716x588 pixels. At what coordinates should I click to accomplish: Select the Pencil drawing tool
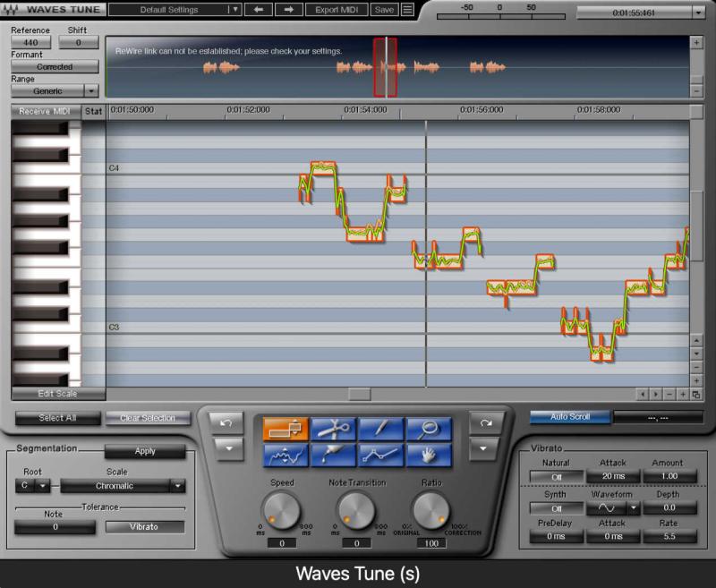[x=381, y=429]
